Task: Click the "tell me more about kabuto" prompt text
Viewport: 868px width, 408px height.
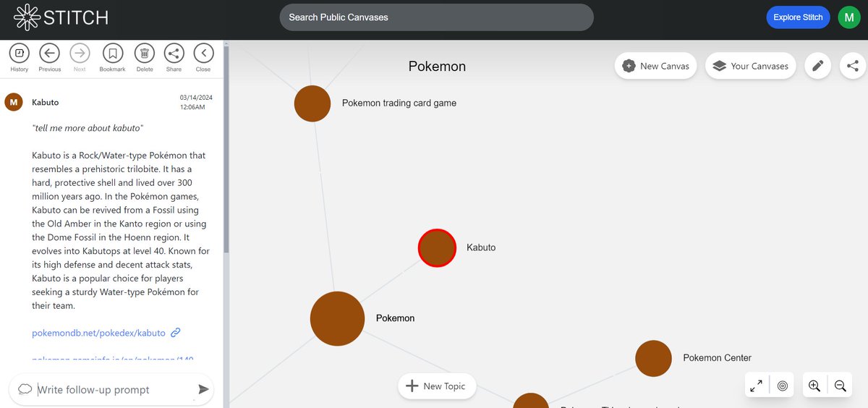Action: point(88,128)
